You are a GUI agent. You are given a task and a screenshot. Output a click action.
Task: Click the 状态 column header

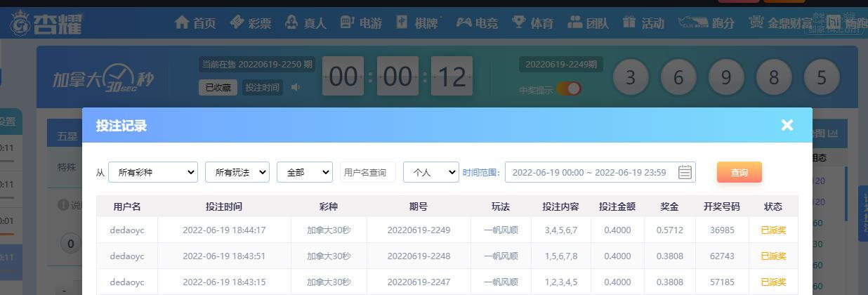point(773,206)
